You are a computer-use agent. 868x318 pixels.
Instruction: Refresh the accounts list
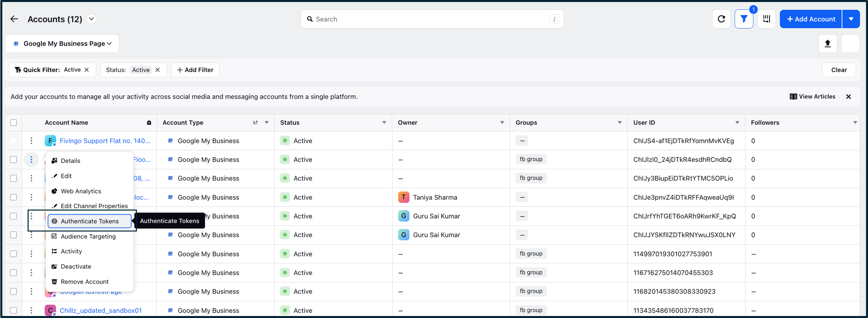point(721,19)
